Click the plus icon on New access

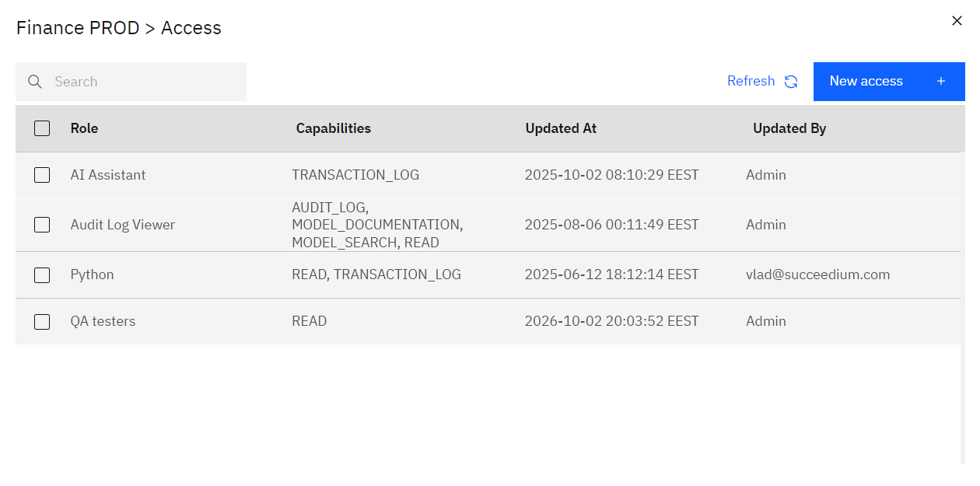[940, 82]
